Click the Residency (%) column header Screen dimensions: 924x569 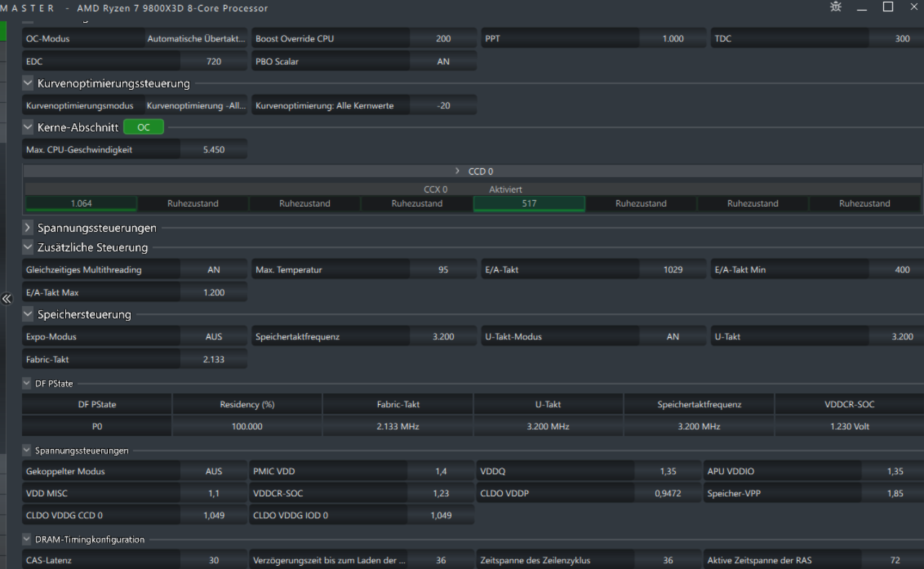(247, 404)
